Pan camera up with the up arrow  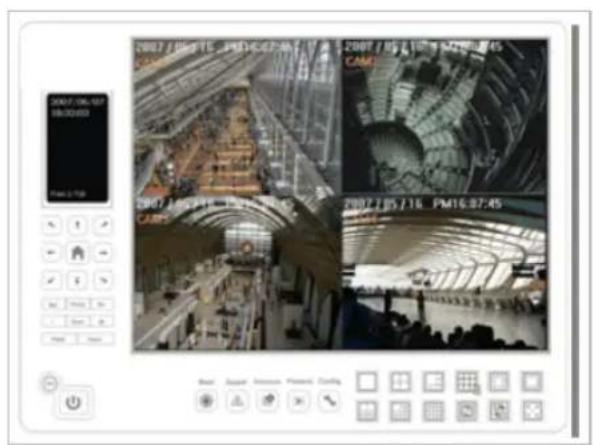pos(78,225)
